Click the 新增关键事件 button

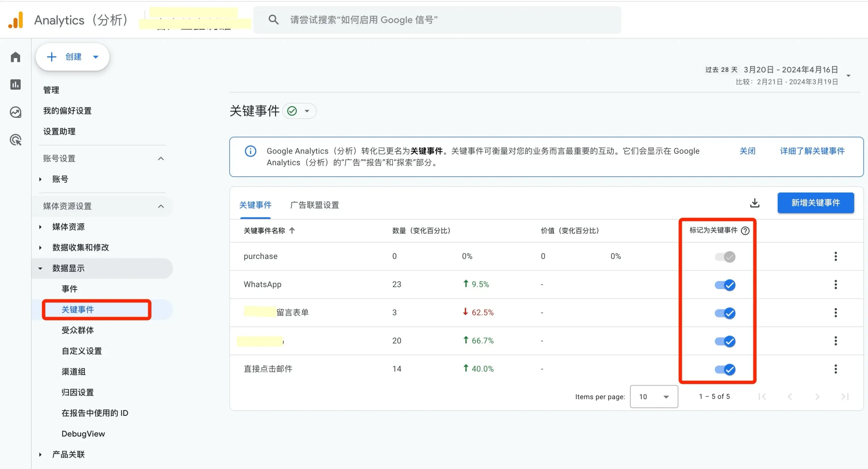(x=815, y=203)
